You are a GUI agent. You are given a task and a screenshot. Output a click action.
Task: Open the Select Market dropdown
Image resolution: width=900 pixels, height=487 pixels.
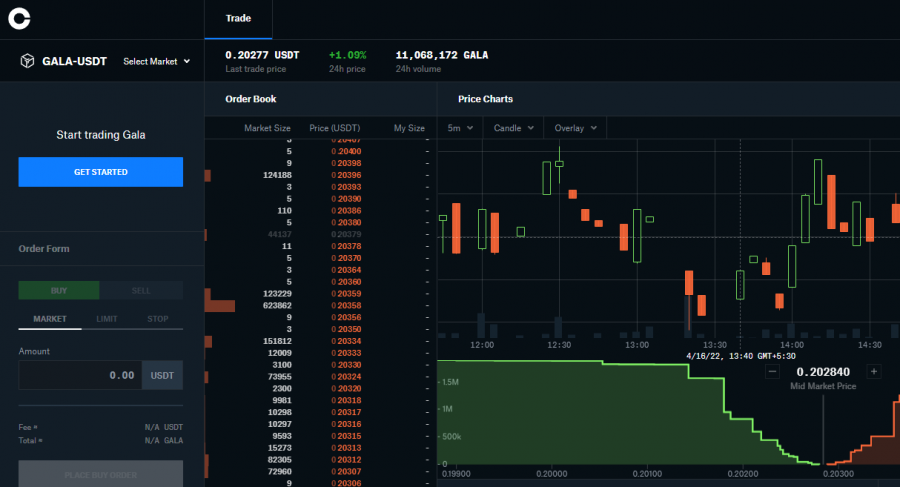pos(156,61)
